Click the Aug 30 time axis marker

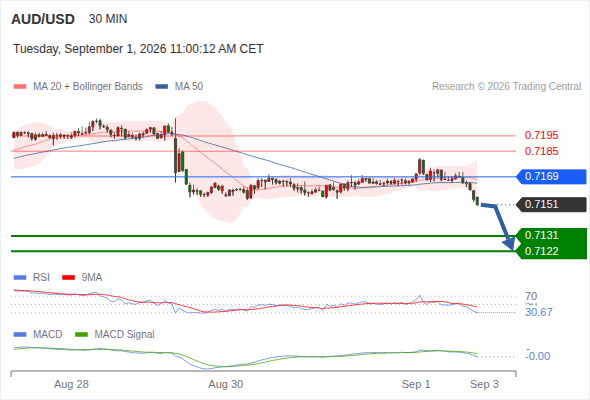click(226, 384)
